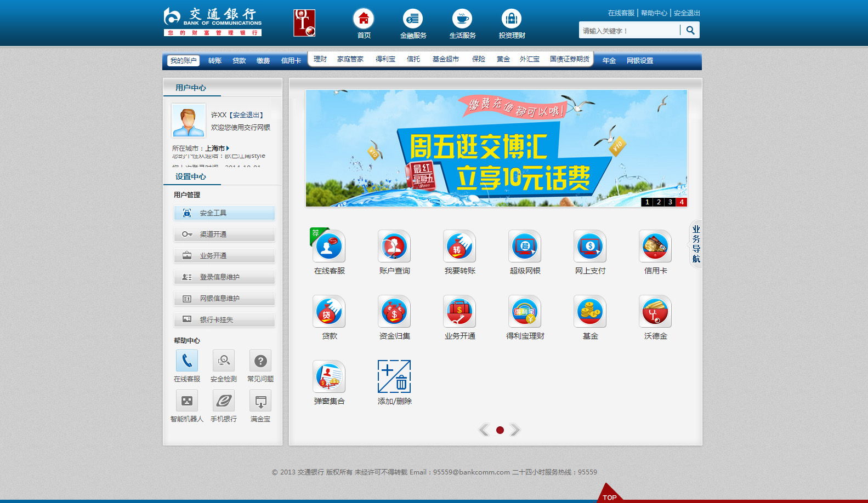
Task: Select the 转账 menu item
Action: (x=215, y=61)
